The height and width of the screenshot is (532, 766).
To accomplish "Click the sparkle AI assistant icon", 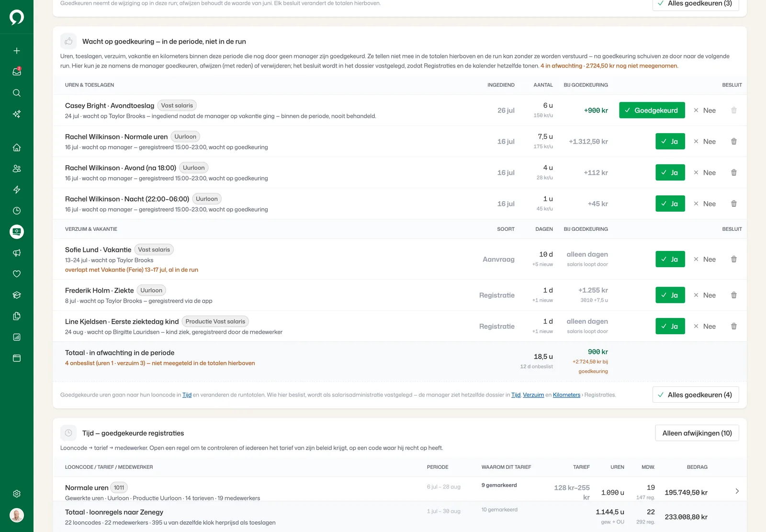I will tap(17, 114).
